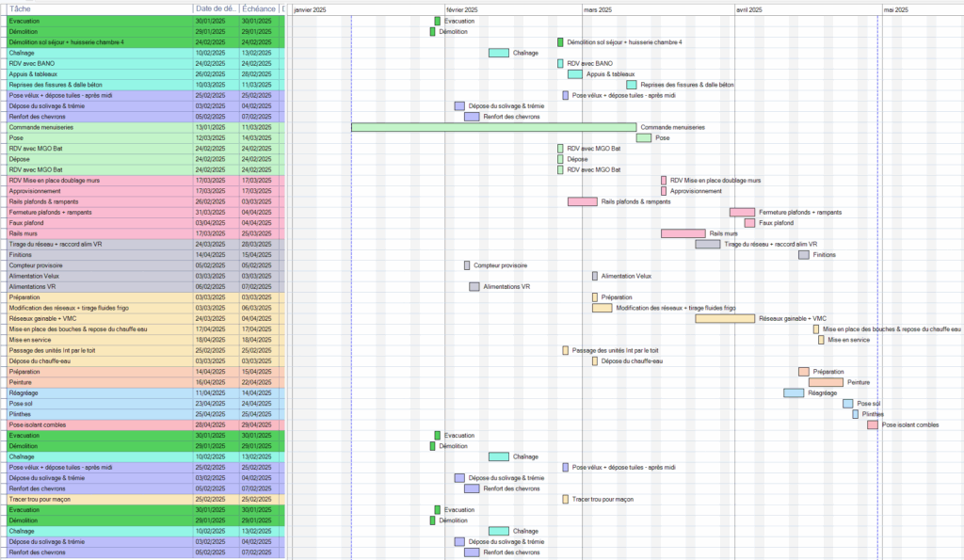Select the Faux plafond task row
Image resolution: width=964 pixels, height=560 pixels.
pyautogui.click(x=146, y=223)
